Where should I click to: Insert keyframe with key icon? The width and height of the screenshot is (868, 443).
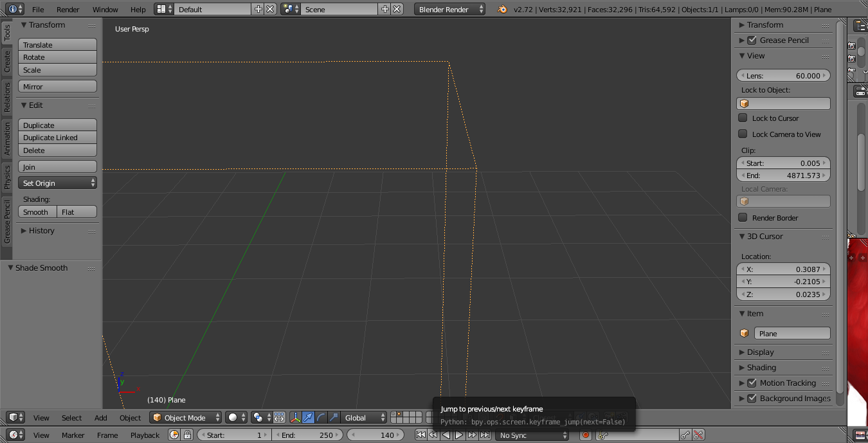[x=685, y=435]
